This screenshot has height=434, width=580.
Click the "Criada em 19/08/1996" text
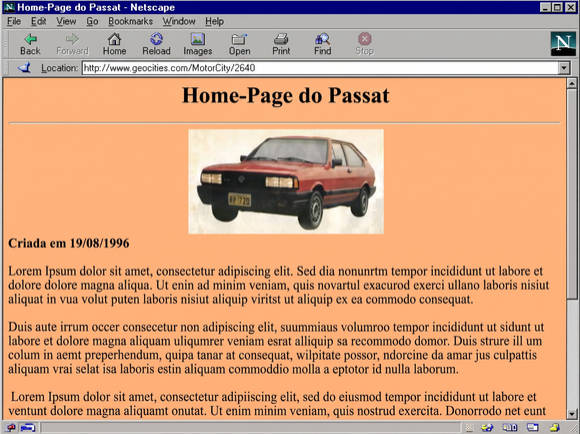click(69, 243)
